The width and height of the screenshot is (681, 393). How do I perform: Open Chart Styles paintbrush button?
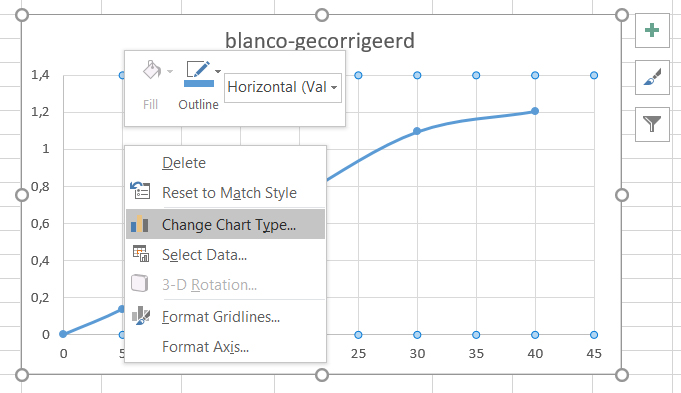[652, 77]
